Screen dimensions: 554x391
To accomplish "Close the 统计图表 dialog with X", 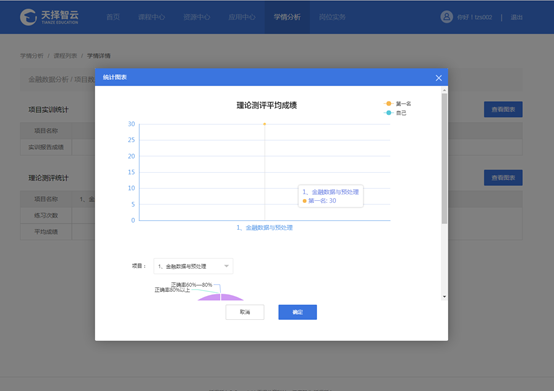I will (438, 78).
